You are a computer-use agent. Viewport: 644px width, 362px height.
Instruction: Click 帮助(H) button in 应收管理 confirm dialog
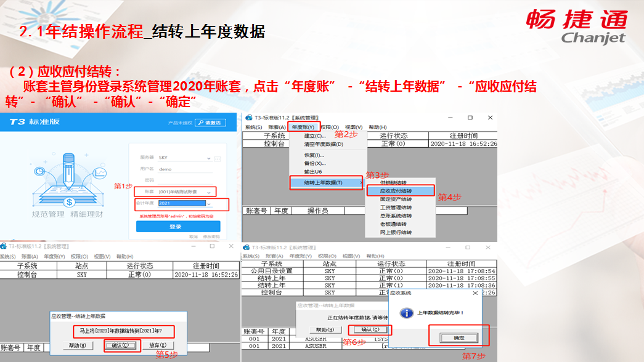78,345
